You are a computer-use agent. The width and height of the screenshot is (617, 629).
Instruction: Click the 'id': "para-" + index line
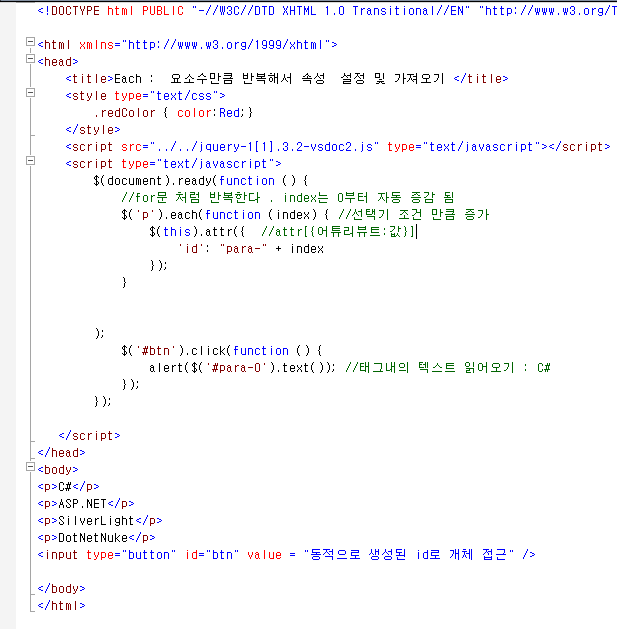[251, 249]
